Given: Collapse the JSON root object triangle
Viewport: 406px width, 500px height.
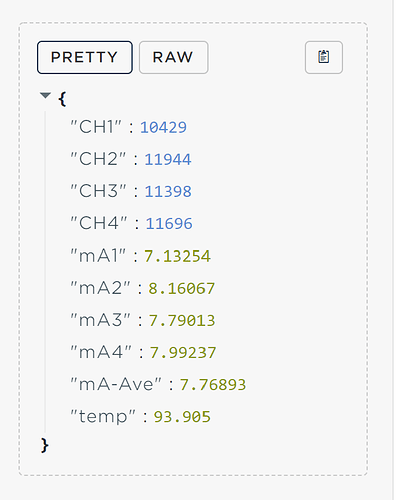Looking at the screenshot, I should point(45,96).
